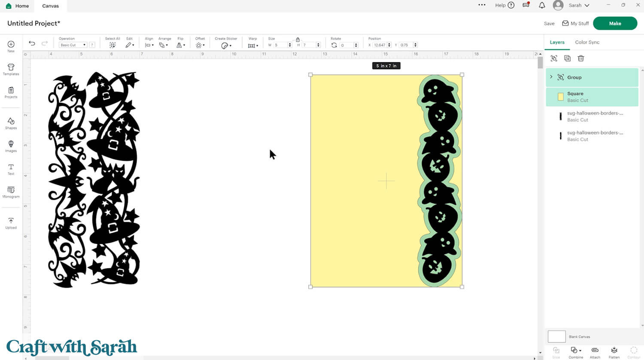
Task: Click the green Make button
Action: [x=615, y=23]
